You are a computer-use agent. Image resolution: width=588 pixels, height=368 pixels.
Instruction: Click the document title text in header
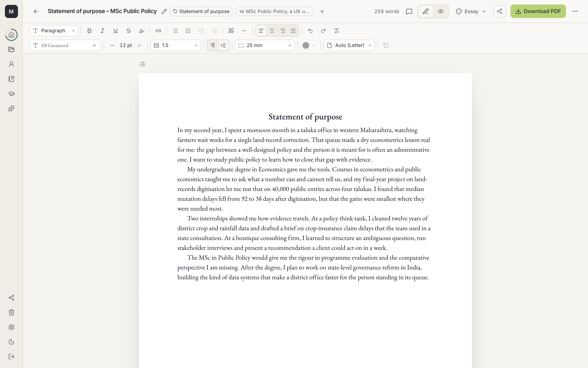[x=102, y=11]
